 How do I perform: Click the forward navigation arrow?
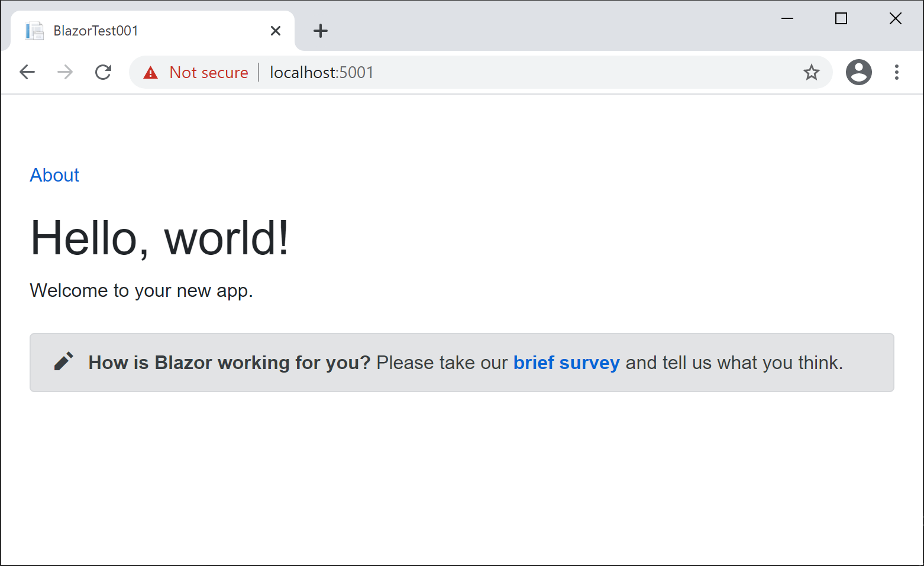tap(65, 72)
